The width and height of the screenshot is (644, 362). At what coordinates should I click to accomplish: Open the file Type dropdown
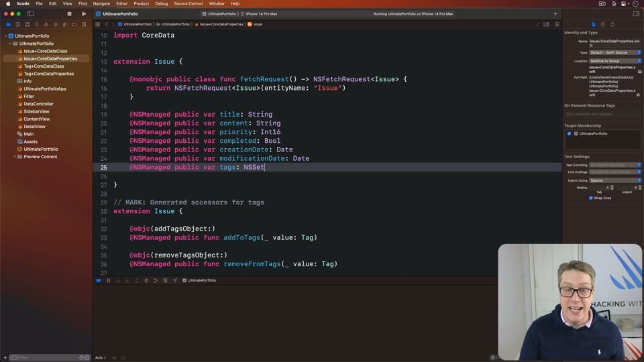615,52
